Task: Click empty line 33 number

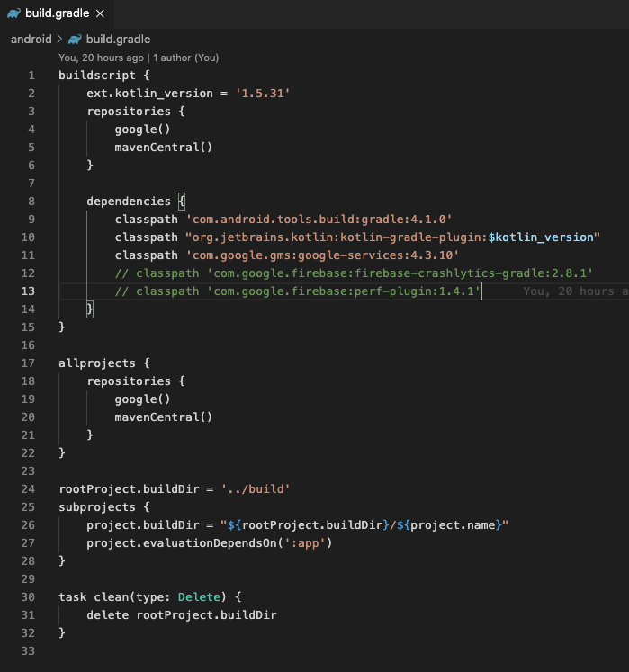Action: (x=28, y=651)
